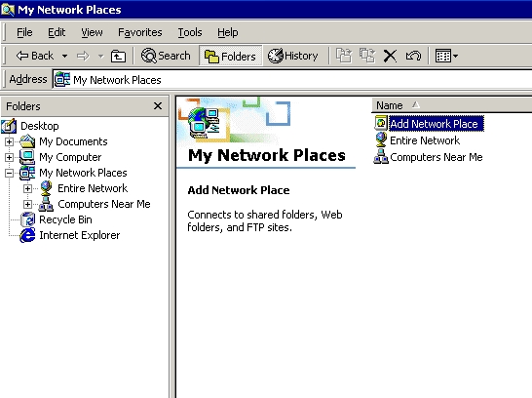Click the My Computer icon in tree

(27, 157)
